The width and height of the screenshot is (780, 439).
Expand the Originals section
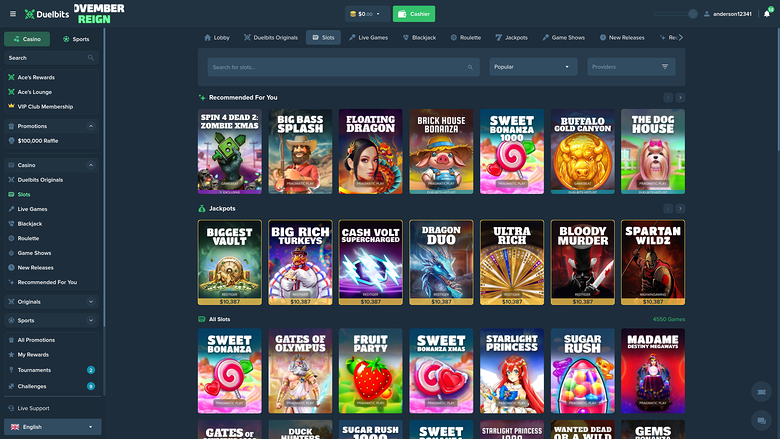point(91,302)
